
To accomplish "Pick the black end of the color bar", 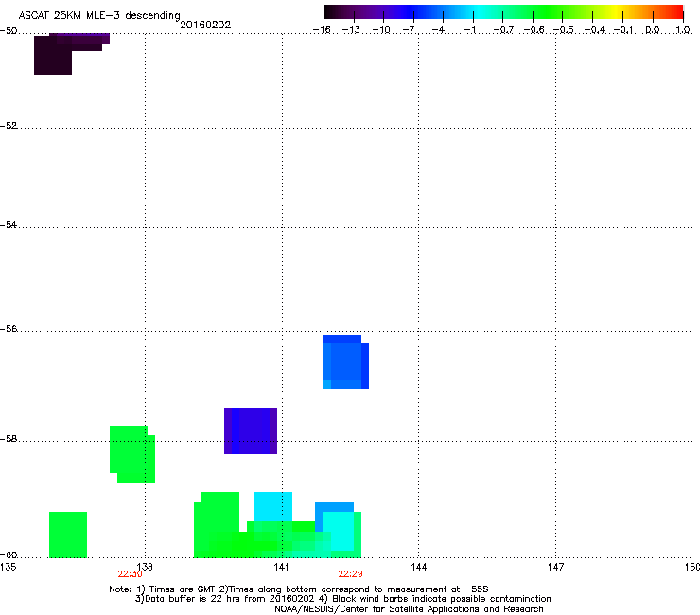I will (x=331, y=12).
